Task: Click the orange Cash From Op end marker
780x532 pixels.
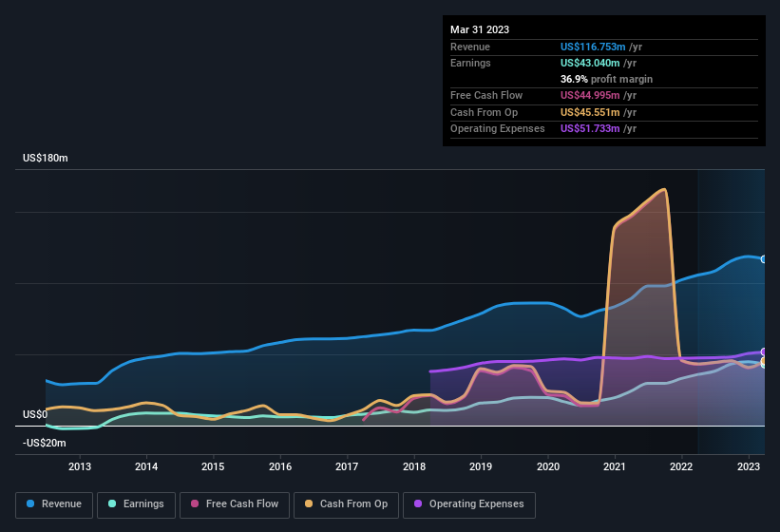Action: coord(764,360)
